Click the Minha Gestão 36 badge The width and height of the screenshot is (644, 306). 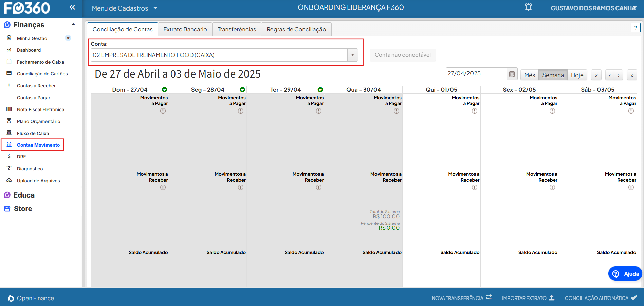[x=68, y=38]
